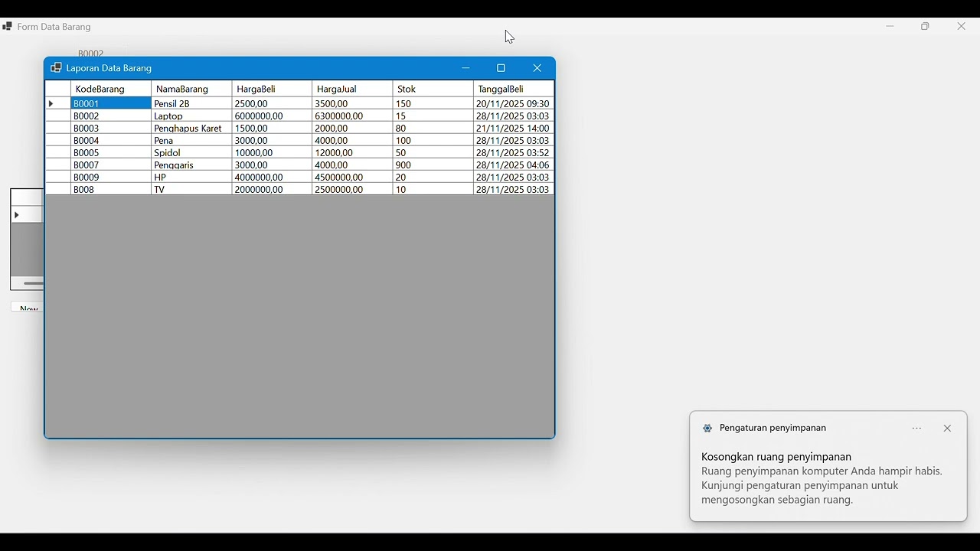This screenshot has width=980, height=551.
Task: Click the Stok column header
Action: point(433,89)
